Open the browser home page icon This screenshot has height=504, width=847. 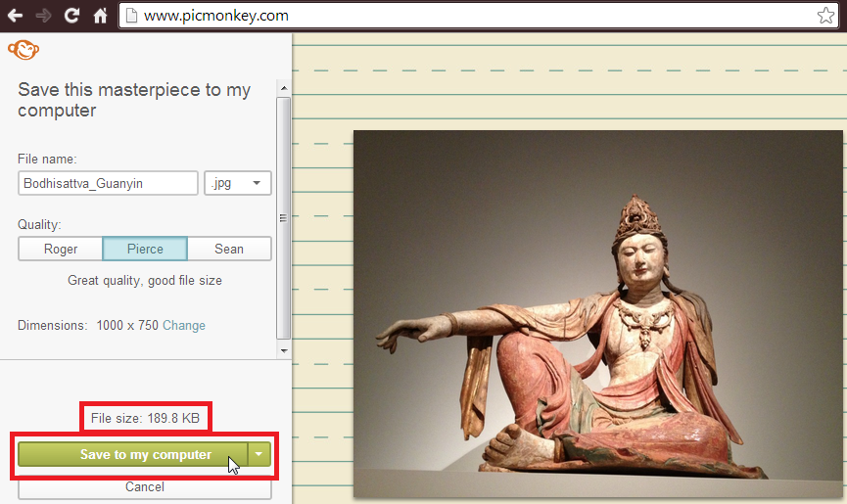pos(100,16)
